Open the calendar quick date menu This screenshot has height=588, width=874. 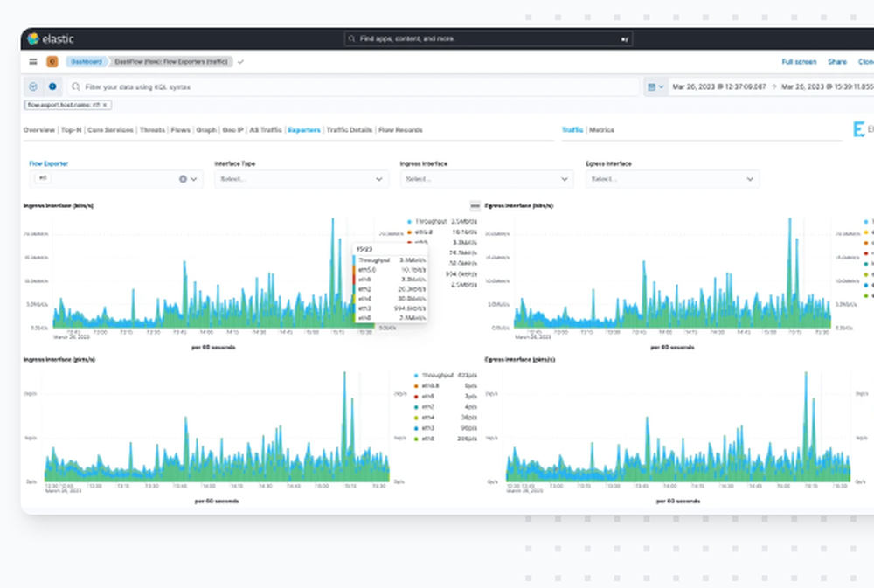click(x=655, y=87)
